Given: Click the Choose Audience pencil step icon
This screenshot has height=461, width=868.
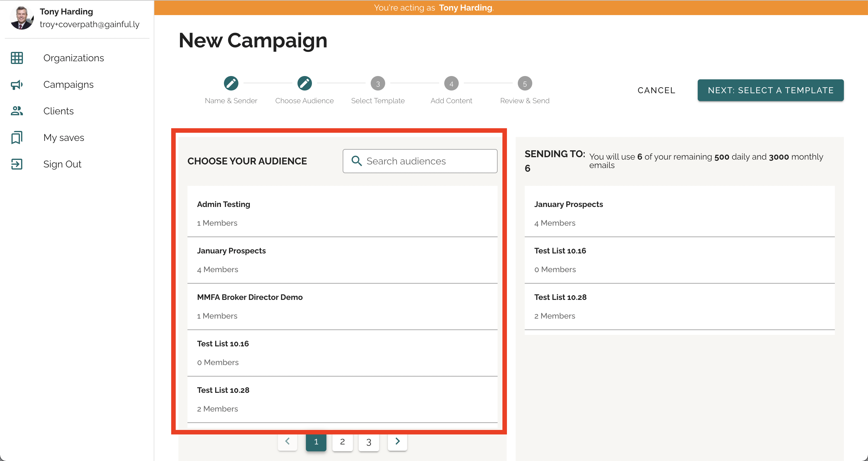Looking at the screenshot, I should [304, 83].
